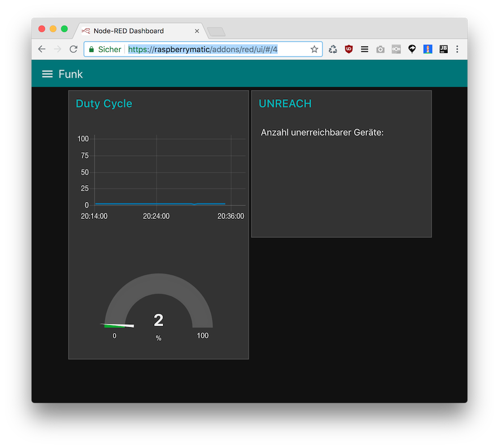Click the green Sicher lock indicator

(105, 49)
